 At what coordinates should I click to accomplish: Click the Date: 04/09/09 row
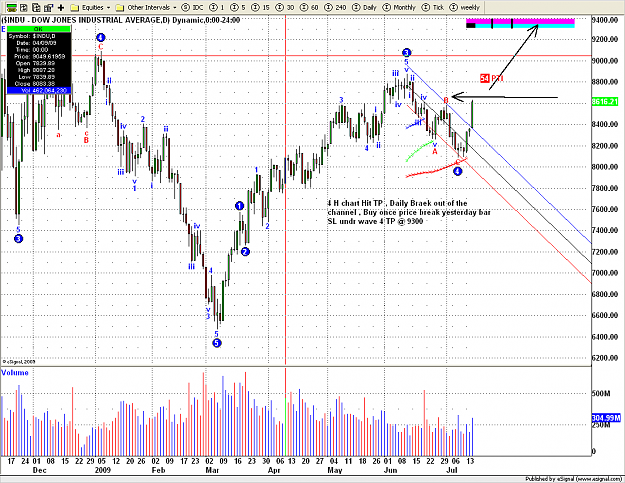click(39, 43)
